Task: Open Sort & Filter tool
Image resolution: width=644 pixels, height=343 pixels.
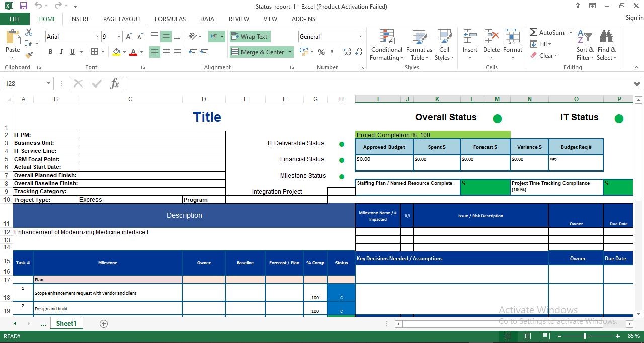Action: pyautogui.click(x=585, y=45)
